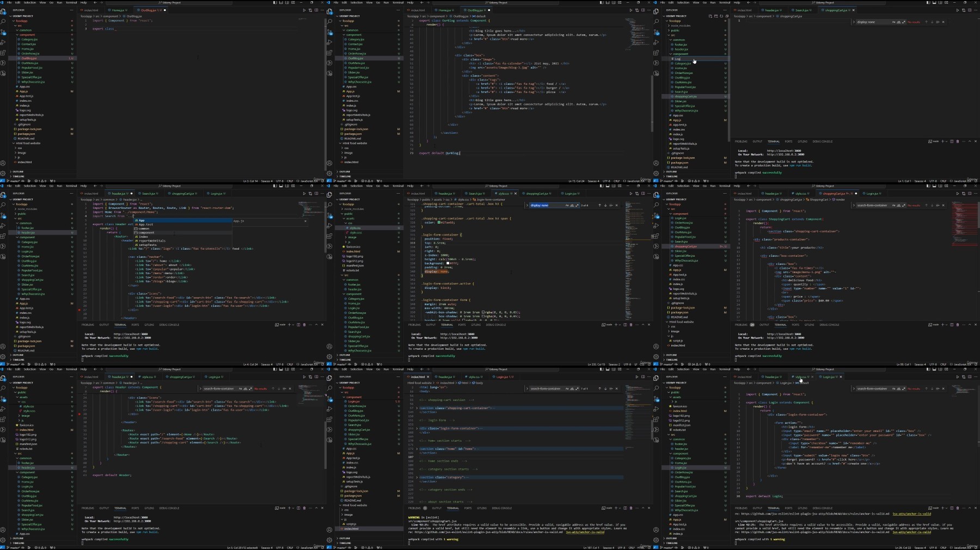
Task: Collapse component folder in top-left window
Action: [x=27, y=35]
